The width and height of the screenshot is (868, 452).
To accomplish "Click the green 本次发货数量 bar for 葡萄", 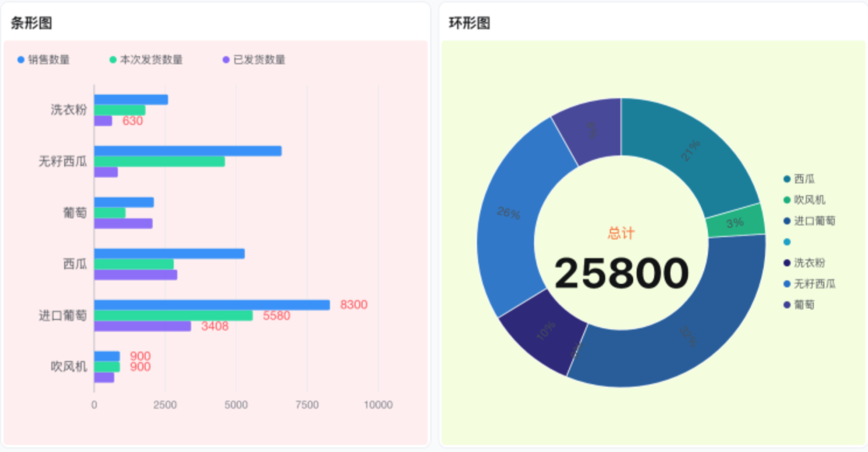I will tap(110, 213).
